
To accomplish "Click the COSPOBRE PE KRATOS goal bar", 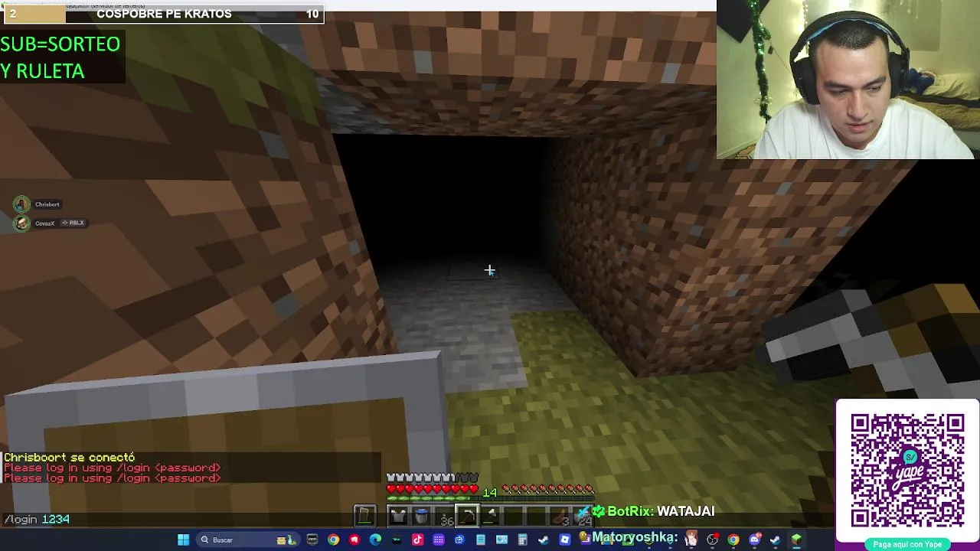I will (162, 14).
